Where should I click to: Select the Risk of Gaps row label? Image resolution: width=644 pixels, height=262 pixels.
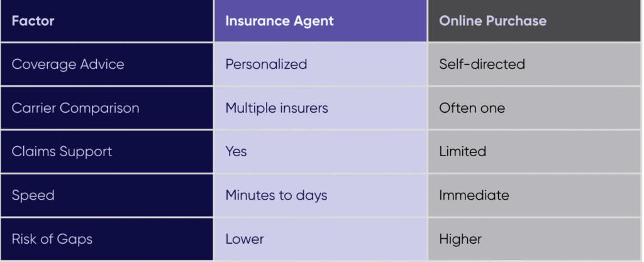[52, 239]
